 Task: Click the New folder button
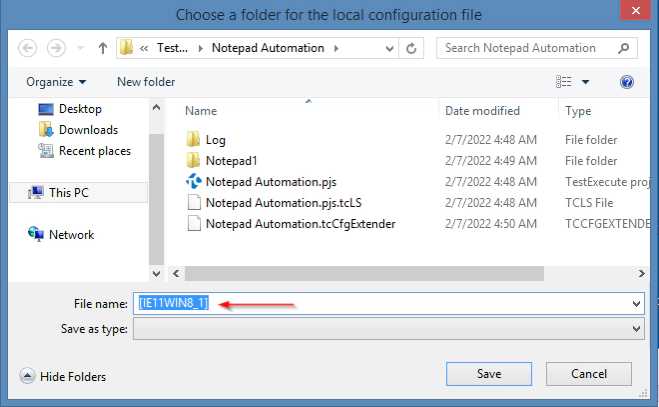point(146,82)
